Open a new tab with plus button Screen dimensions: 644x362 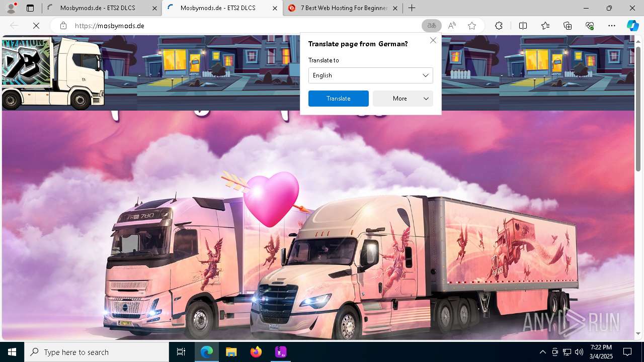coord(412,8)
